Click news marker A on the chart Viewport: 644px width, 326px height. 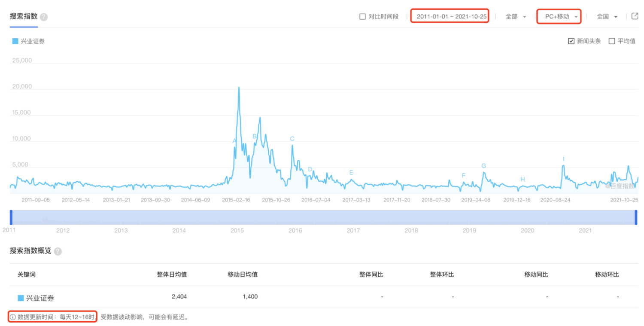(234, 141)
